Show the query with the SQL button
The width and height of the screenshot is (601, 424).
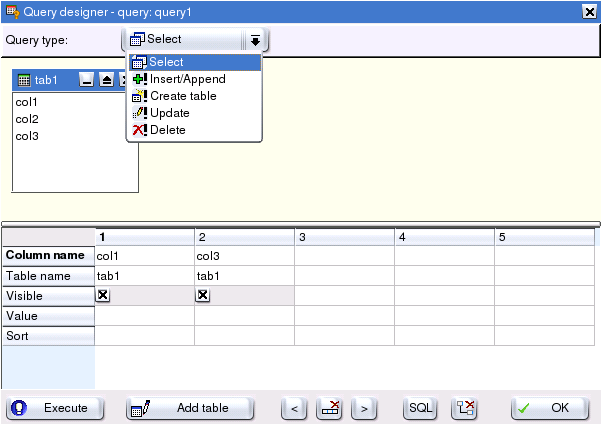(x=421, y=408)
